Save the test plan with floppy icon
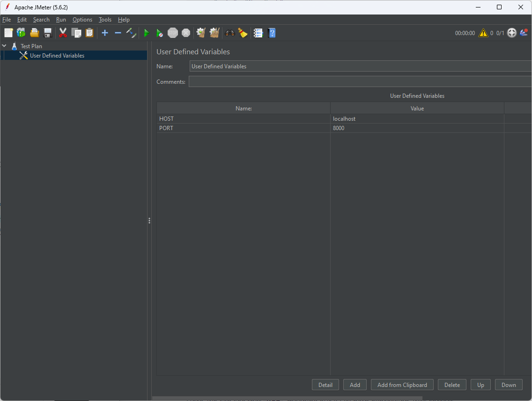Screen dimensions: 532x401 click(x=48, y=33)
